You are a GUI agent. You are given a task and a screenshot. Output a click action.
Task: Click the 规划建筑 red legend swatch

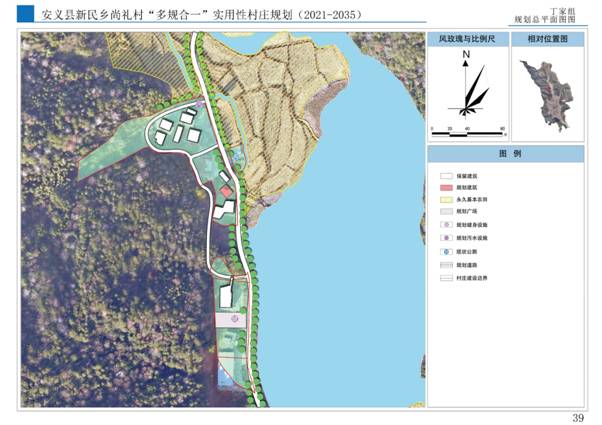pos(446,188)
